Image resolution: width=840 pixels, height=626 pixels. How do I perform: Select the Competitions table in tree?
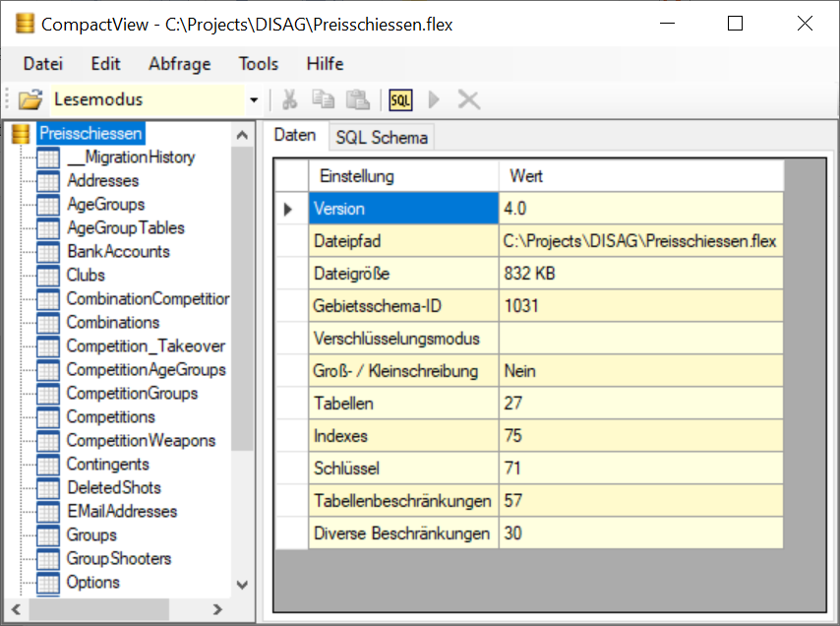[110, 417]
